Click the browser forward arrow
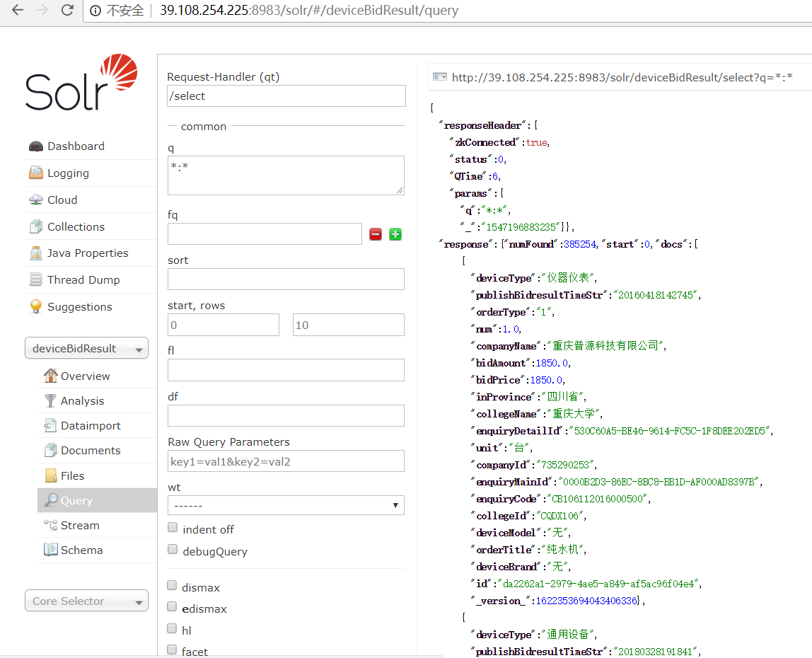This screenshot has width=812, height=658. coord(42,10)
